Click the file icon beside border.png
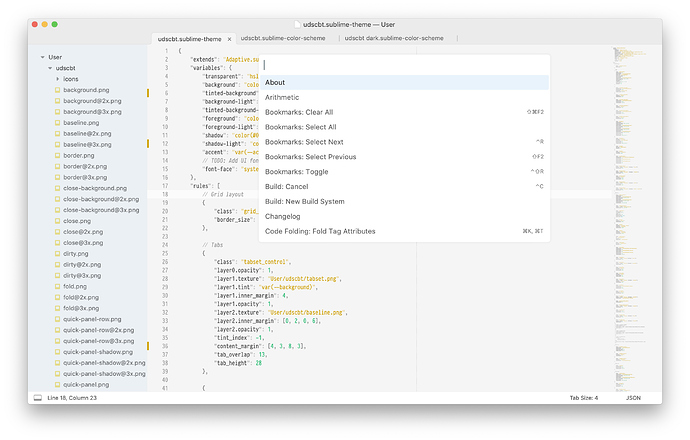 [x=57, y=155]
